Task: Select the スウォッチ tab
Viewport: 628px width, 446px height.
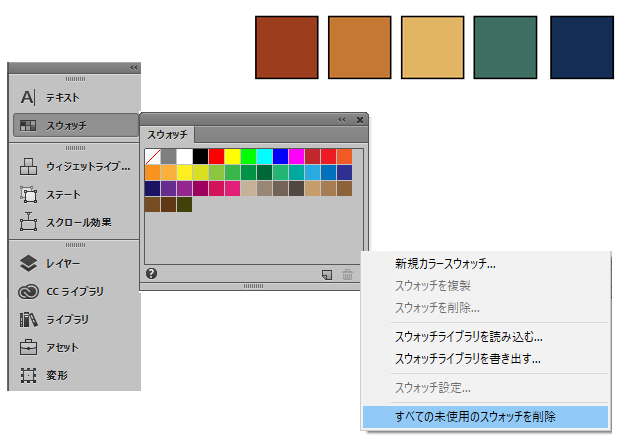Action: coord(167,135)
